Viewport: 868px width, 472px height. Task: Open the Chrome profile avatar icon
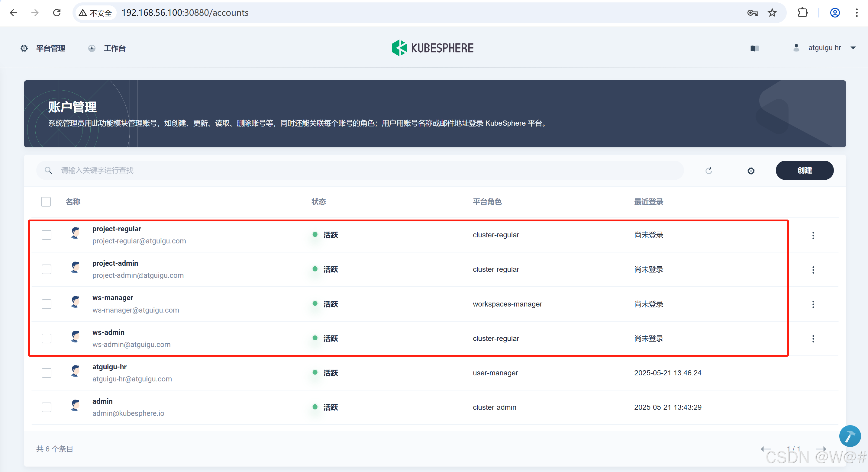coord(835,13)
